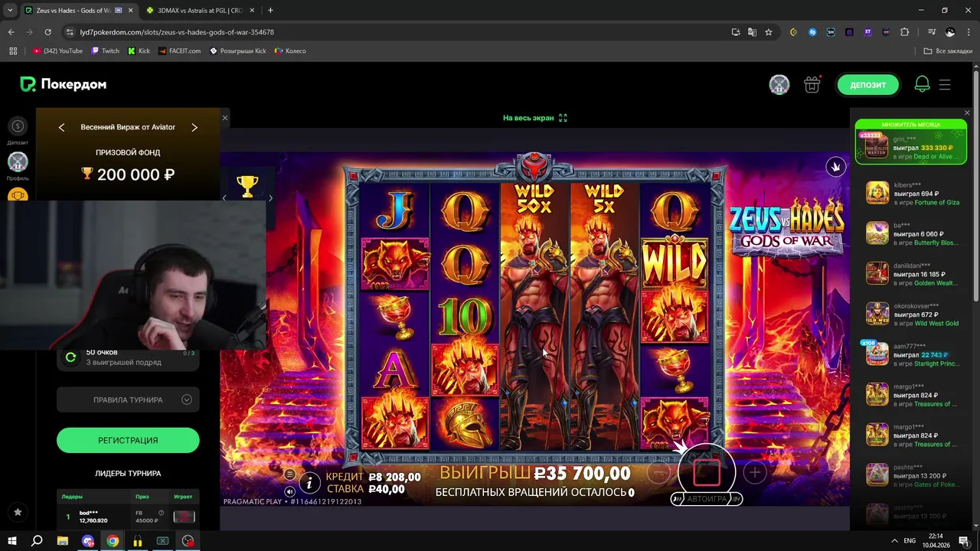The image size is (980, 551).
Task: Open a new browser tab
Action: click(x=270, y=11)
